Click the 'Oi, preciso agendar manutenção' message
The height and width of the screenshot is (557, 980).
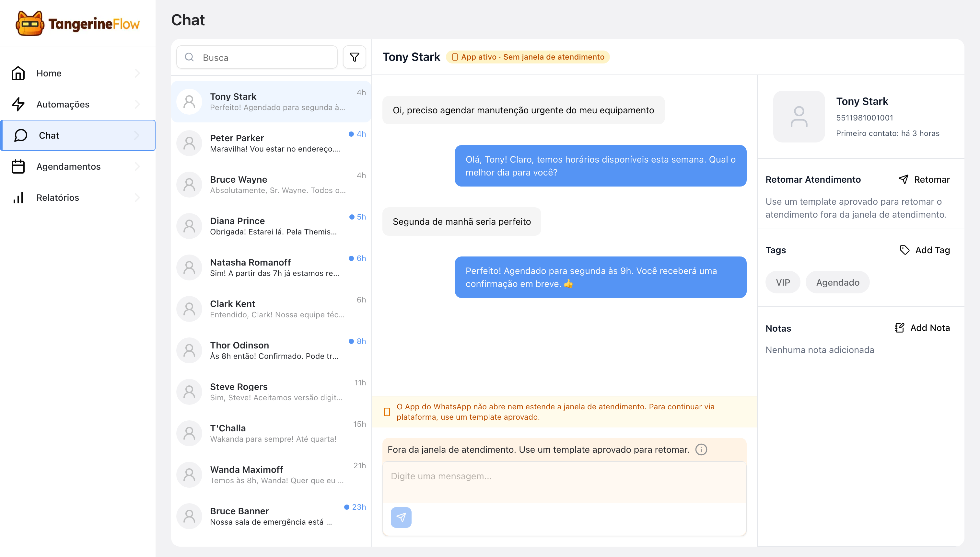tap(523, 110)
